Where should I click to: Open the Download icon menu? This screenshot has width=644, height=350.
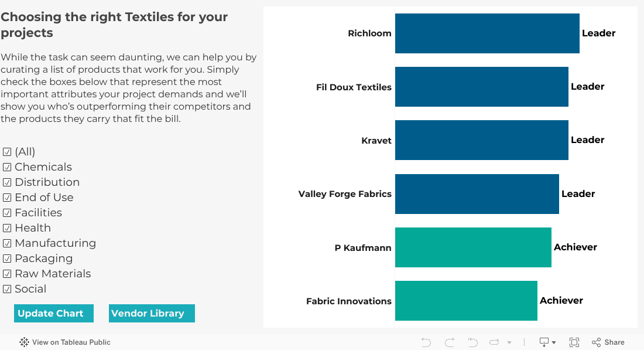pos(547,342)
